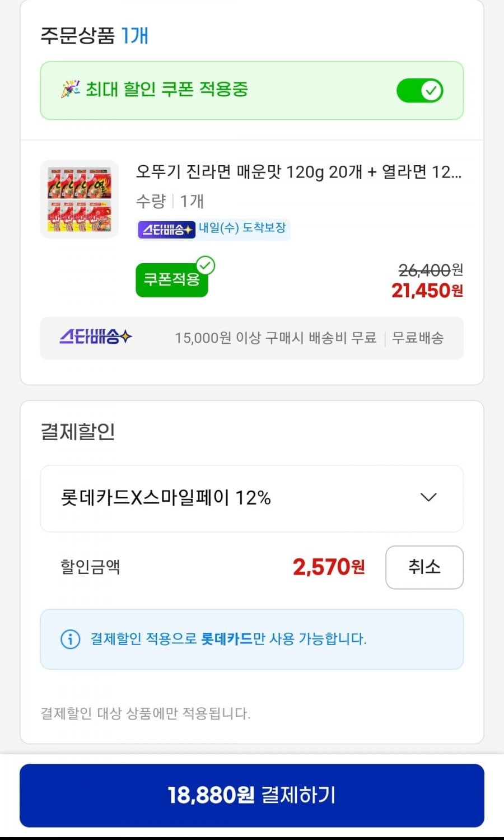Screen dimensions: 504x840
Task: Tap the 내일(수) 도착보장 delivery text
Action: point(242,228)
